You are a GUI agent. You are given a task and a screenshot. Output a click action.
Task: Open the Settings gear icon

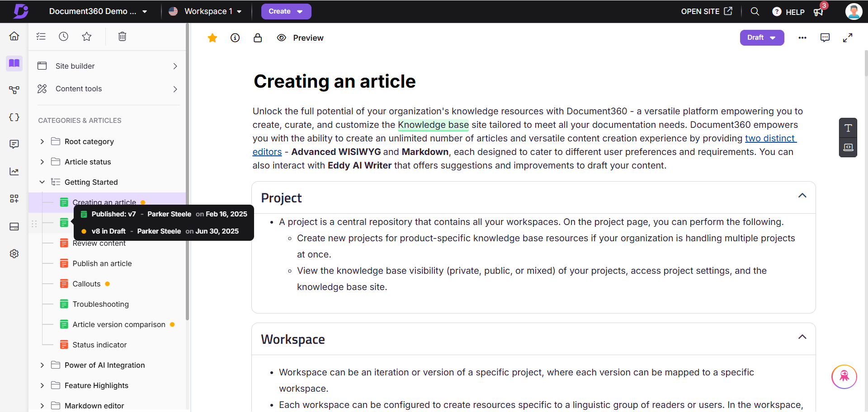coord(14,253)
